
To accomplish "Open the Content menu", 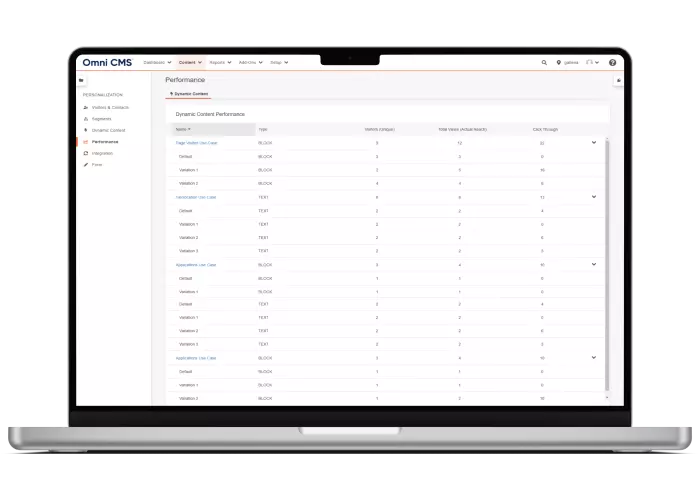I will tap(190, 62).
